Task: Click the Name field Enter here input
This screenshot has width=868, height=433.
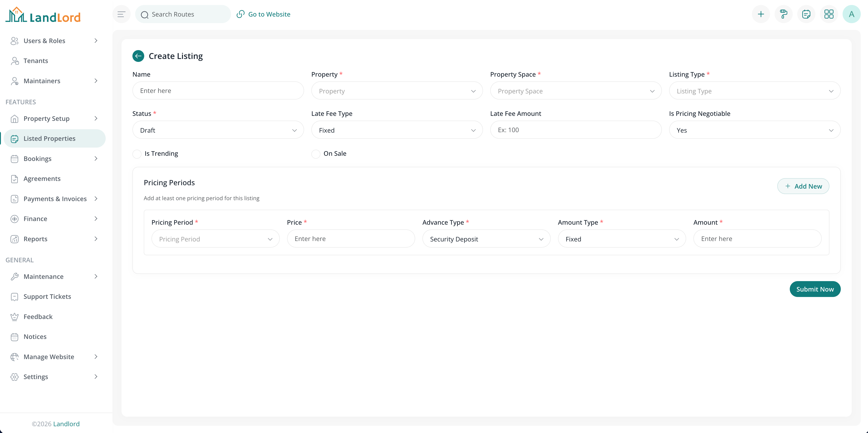Action: pyautogui.click(x=218, y=90)
